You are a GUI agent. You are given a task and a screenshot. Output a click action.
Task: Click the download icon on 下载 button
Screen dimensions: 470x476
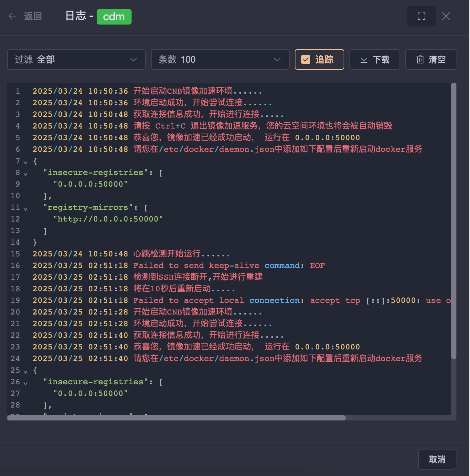point(364,59)
